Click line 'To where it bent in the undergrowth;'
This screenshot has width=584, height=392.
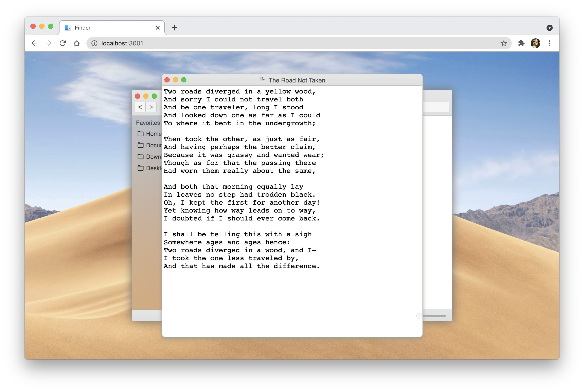240,123
